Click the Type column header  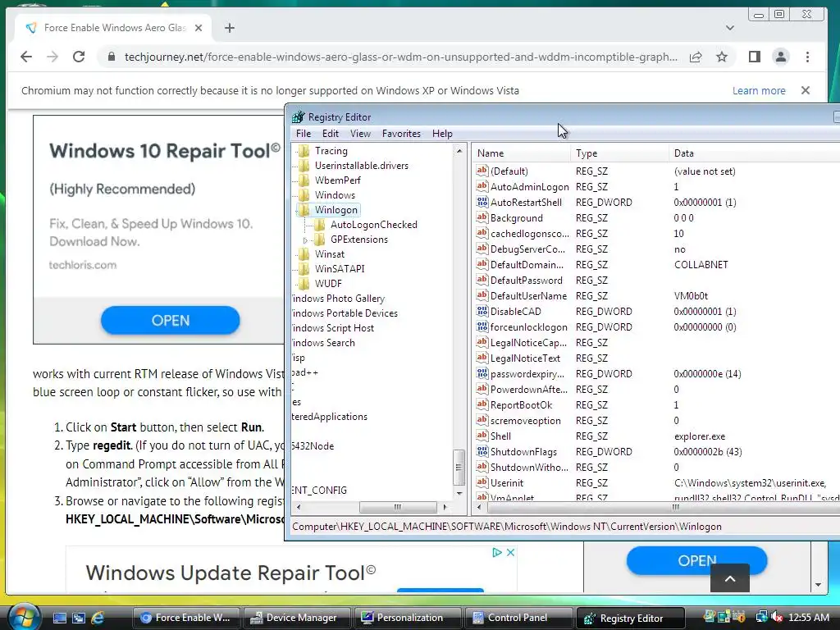click(x=620, y=153)
